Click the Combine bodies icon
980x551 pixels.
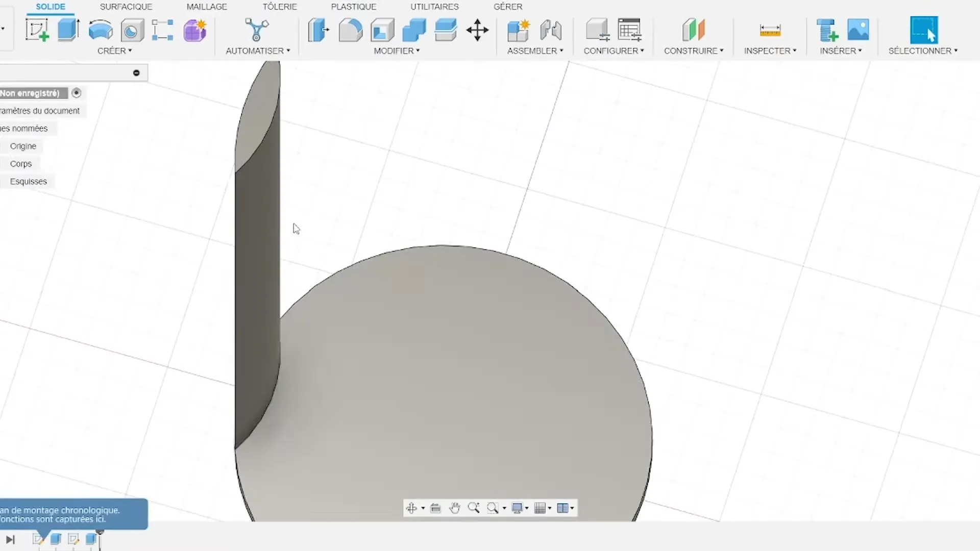coord(414,30)
